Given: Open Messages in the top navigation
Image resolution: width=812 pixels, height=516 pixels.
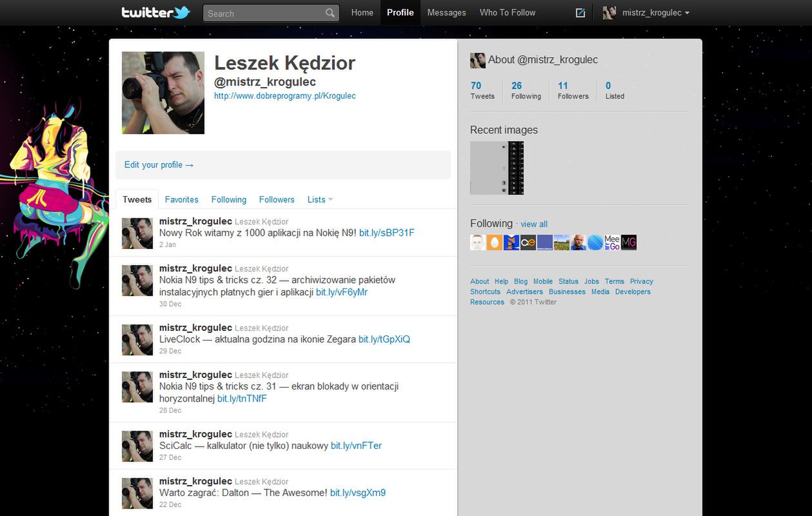Looking at the screenshot, I should click(x=446, y=12).
